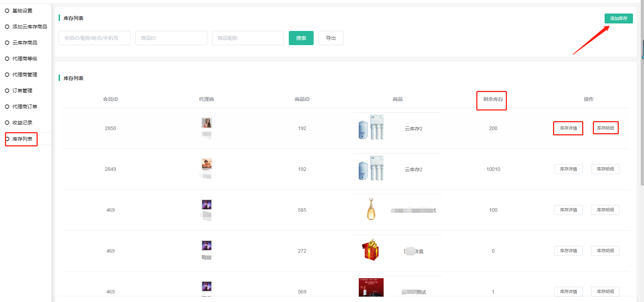Click the 商品昵称 input field
Image resolution: width=644 pixels, height=302 pixels.
pyautogui.click(x=248, y=38)
